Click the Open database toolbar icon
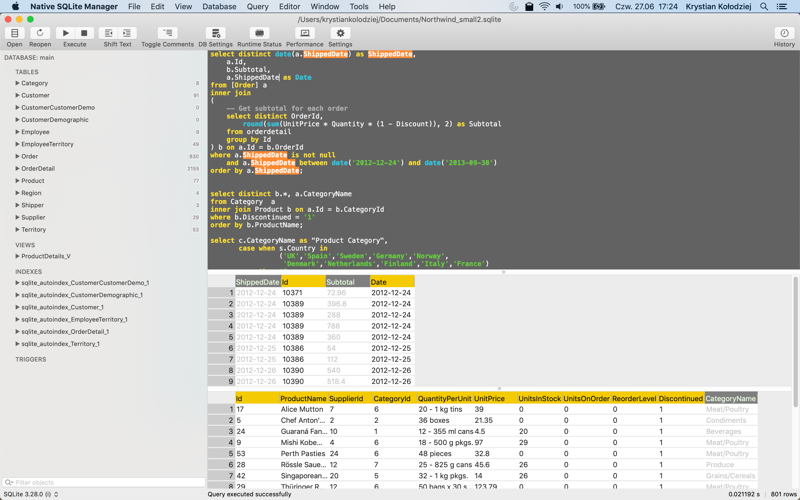Image resolution: width=800 pixels, height=500 pixels. coord(14,34)
